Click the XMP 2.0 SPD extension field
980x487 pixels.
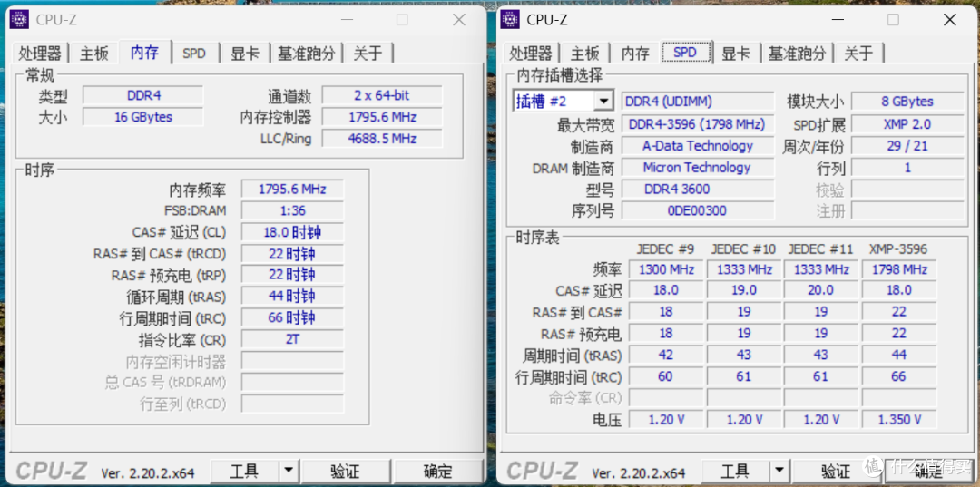907,124
